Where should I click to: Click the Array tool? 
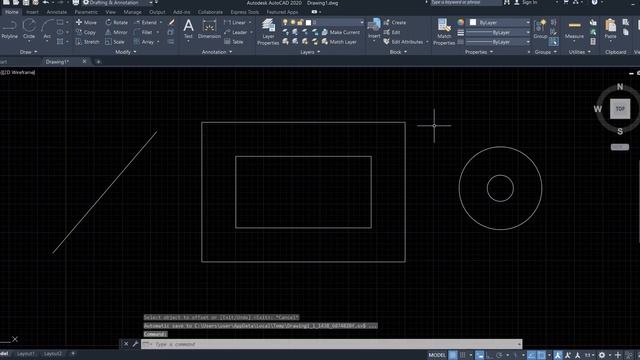click(144, 42)
